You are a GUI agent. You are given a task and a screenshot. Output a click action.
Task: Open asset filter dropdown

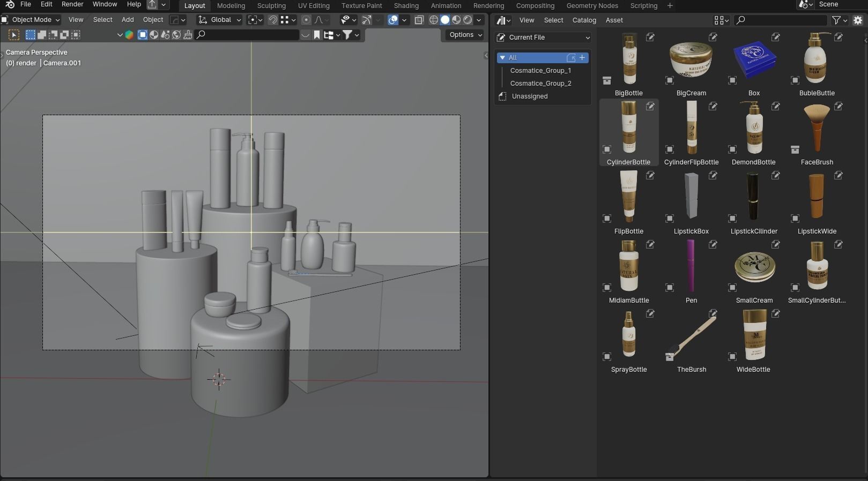tap(839, 20)
